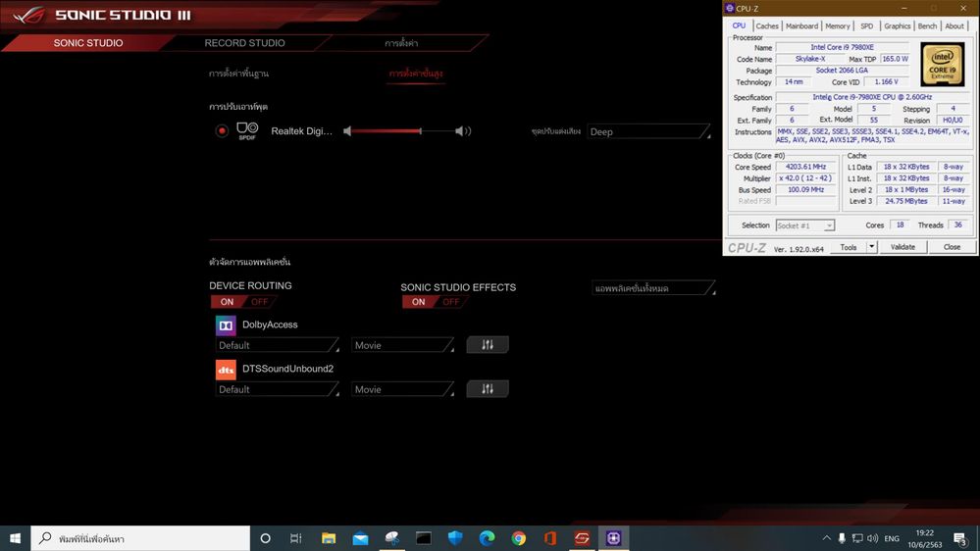Open the notification center icon
This screenshot has height=551, width=980.
[x=960, y=538]
